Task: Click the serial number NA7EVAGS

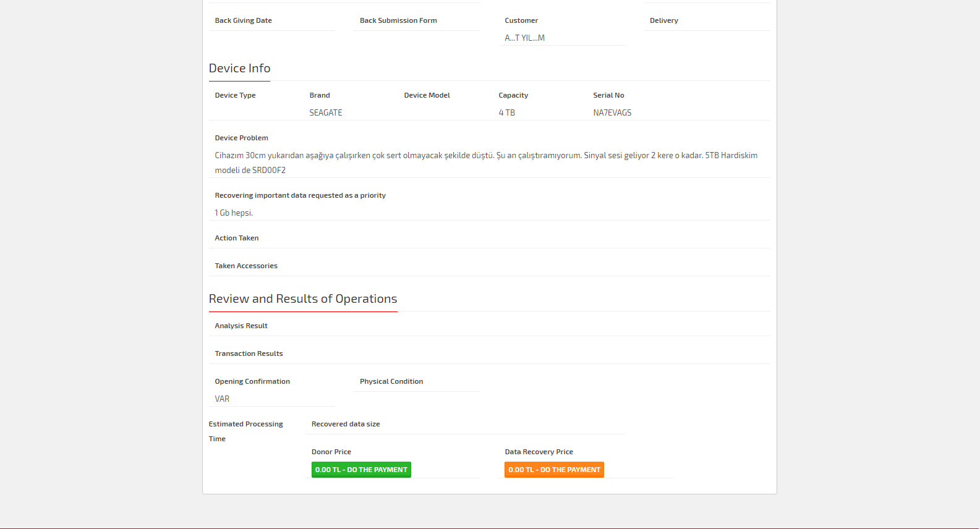Action: tap(611, 112)
